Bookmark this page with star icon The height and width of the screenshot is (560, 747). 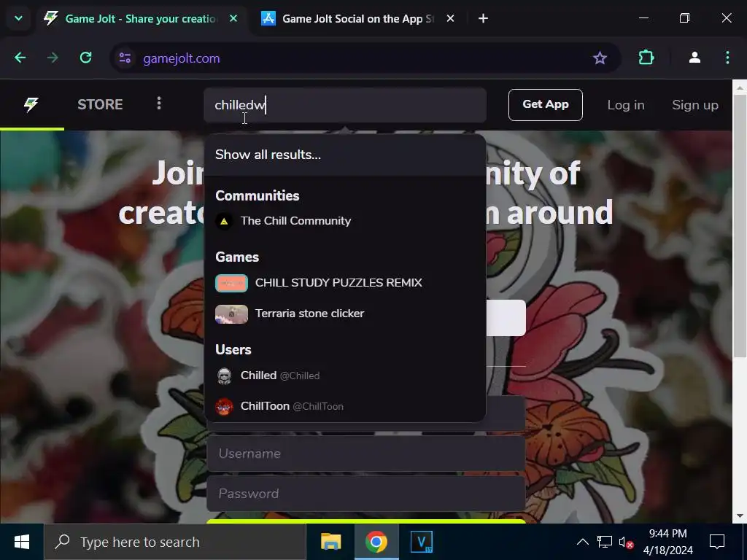pyautogui.click(x=600, y=58)
